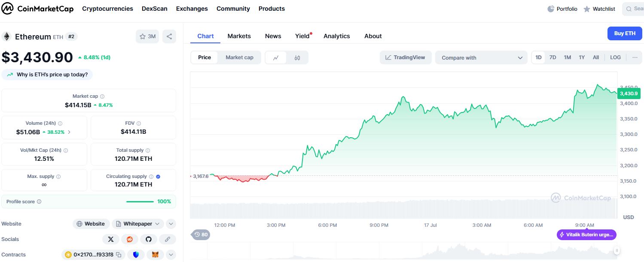Open Ethereum's X (Twitter) social link
The image size is (644, 262).
coord(111,239)
